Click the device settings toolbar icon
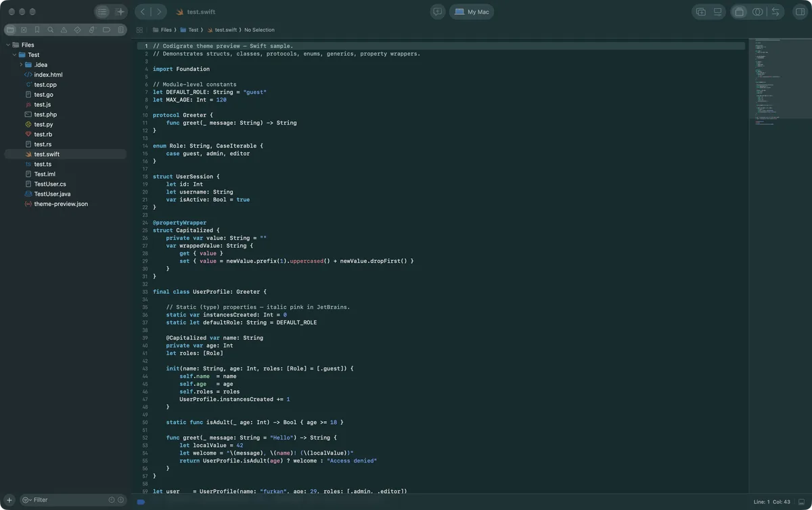Screen dimensions: 812x510 718,12
